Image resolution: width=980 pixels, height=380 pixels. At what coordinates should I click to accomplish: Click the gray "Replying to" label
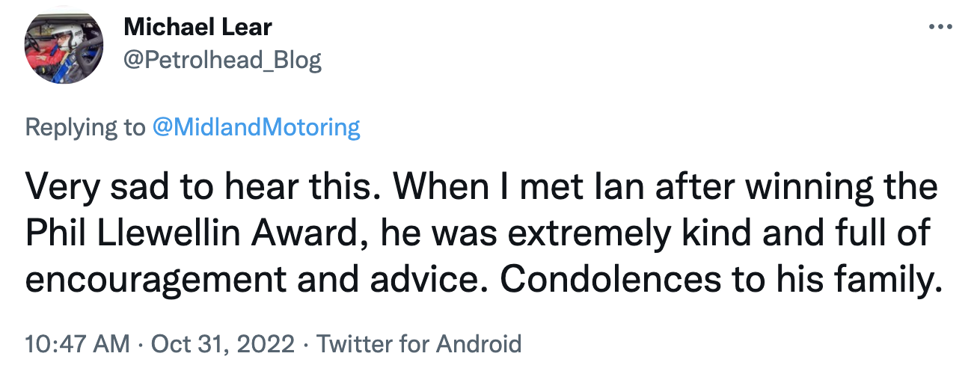tap(85, 127)
